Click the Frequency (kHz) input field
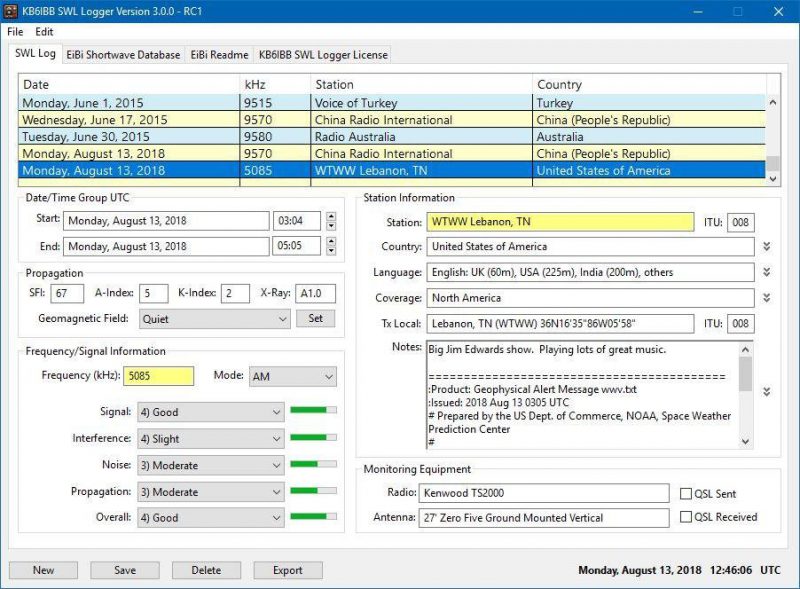The image size is (800, 589). tap(159, 376)
